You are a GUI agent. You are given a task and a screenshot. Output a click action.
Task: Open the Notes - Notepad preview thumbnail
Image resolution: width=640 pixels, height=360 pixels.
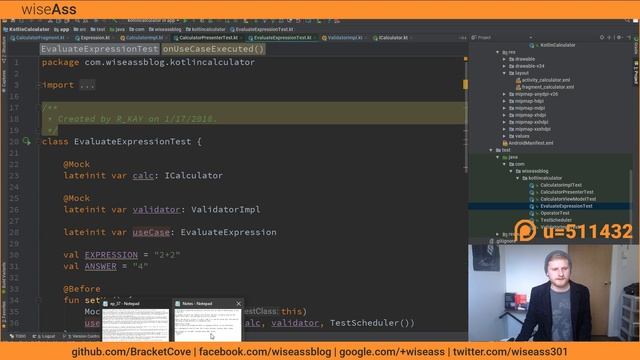click(208, 324)
